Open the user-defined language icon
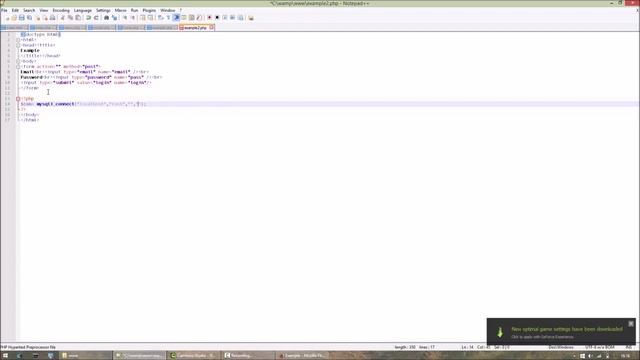The width and height of the screenshot is (640, 360). (184, 18)
